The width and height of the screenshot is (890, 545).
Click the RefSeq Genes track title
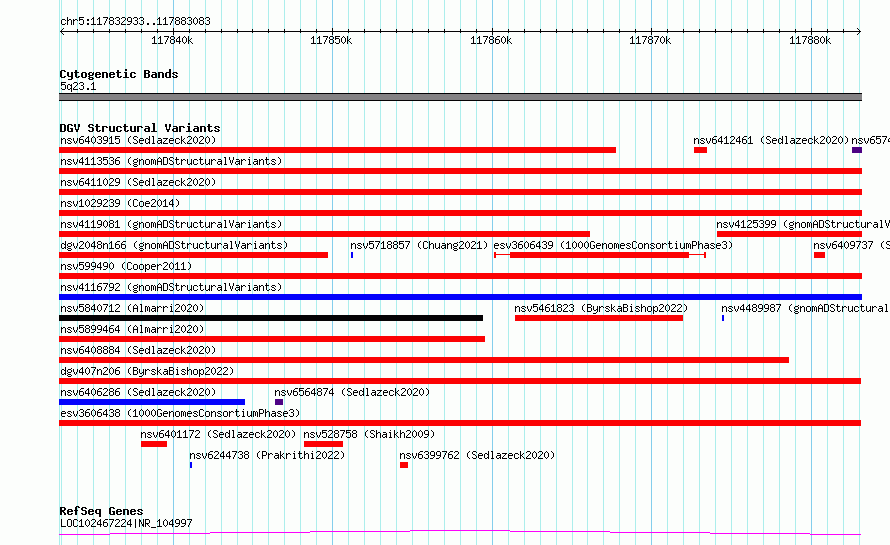pos(101,512)
